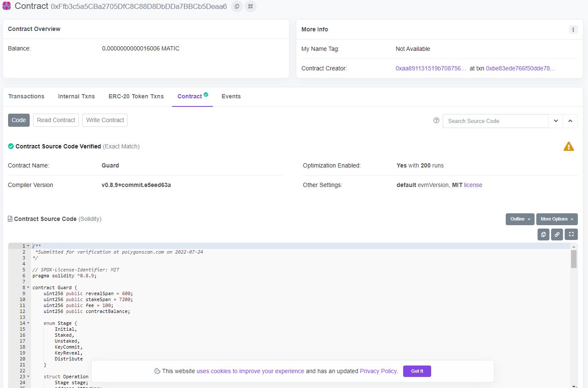Click the contract name Guard
Viewport: 588px width, 388px height.
click(x=110, y=165)
